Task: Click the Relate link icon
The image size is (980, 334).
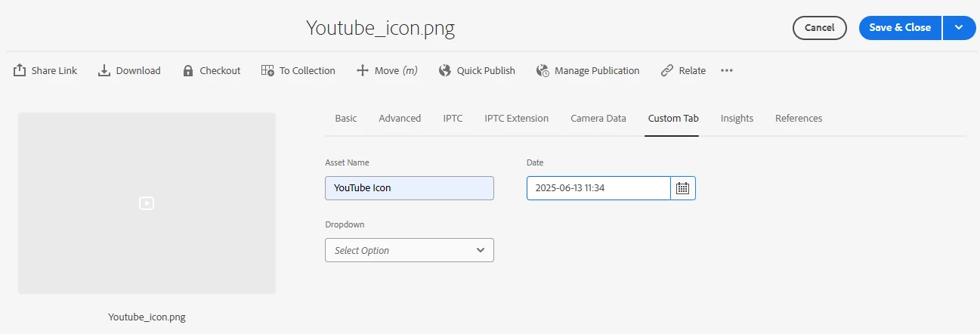Action: 666,70
